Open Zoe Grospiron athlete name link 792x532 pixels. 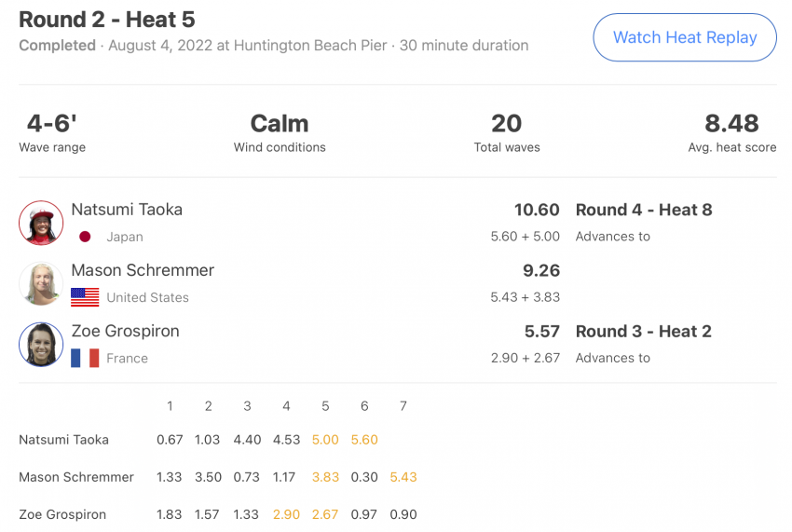tap(125, 331)
